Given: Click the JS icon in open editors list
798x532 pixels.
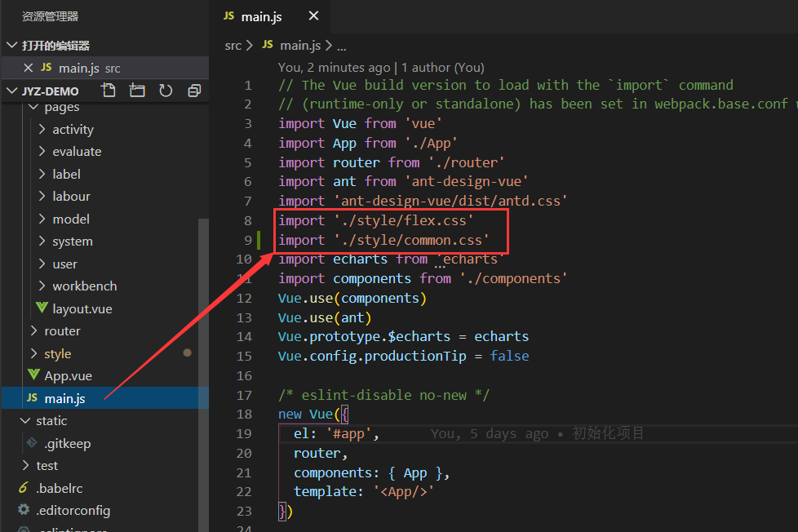Looking at the screenshot, I should pos(47,67).
